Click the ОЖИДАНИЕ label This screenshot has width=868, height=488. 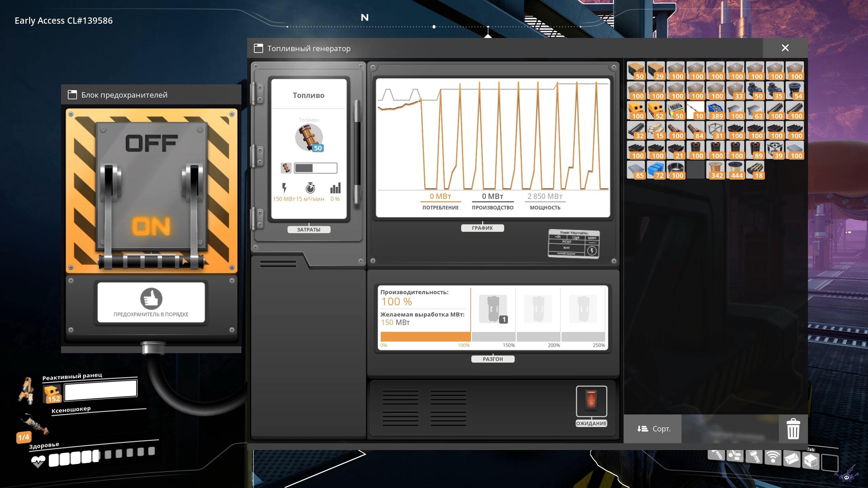pyautogui.click(x=591, y=423)
